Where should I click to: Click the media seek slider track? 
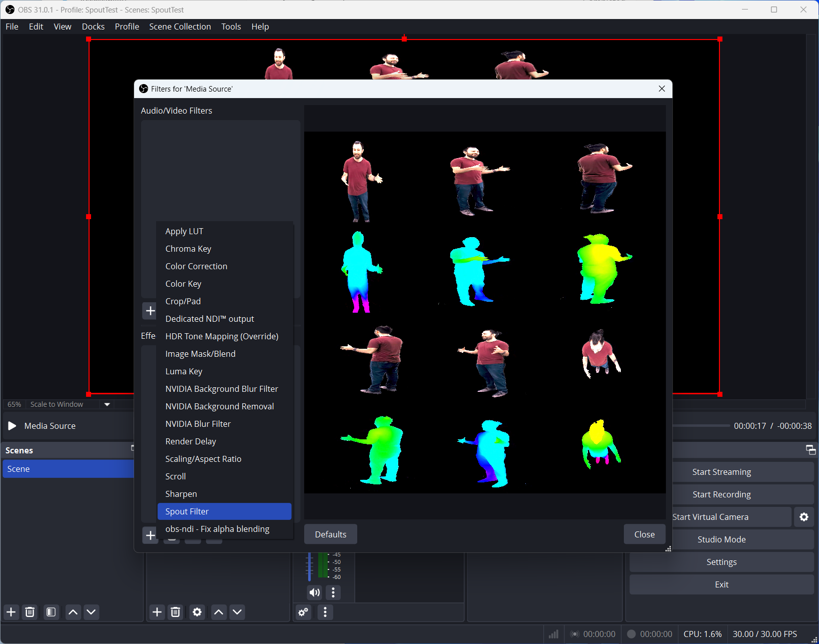[700, 426]
